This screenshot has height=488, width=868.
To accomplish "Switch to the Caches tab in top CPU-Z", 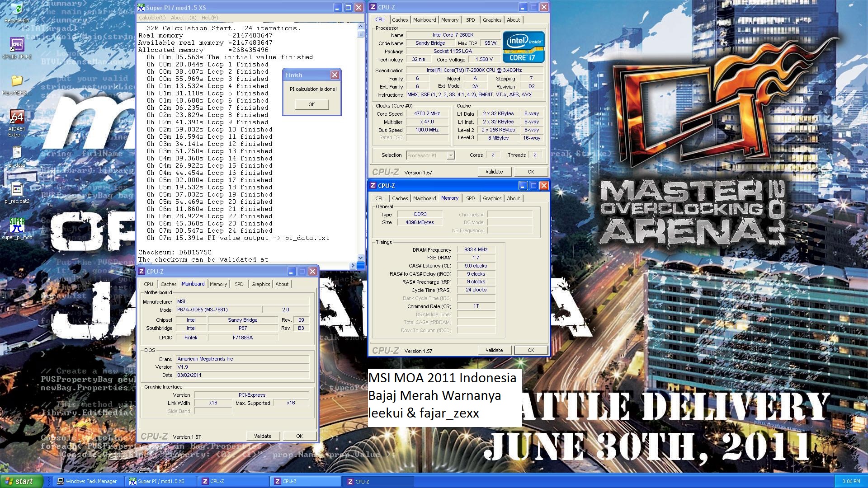I will click(400, 20).
